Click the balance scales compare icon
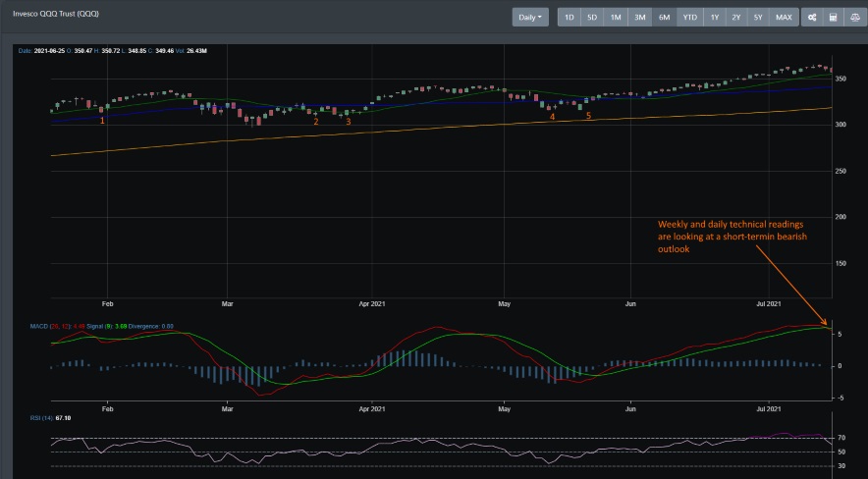The image size is (868, 479). tap(855, 17)
